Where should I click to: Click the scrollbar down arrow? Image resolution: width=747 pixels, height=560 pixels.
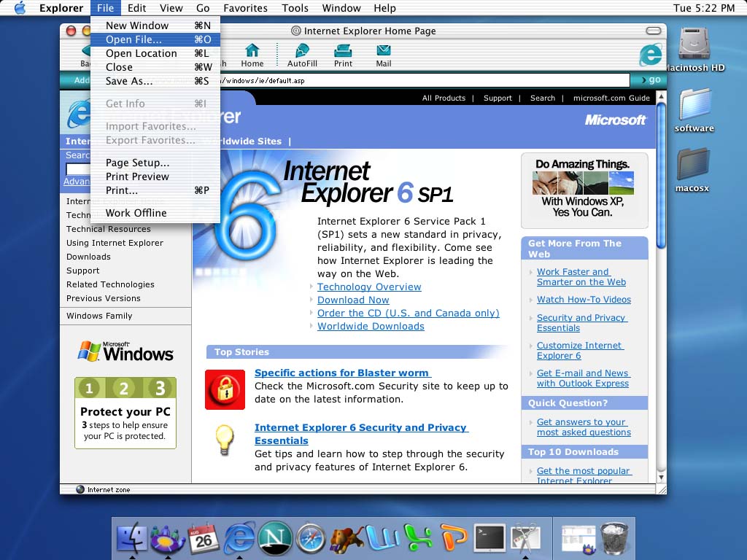[x=661, y=478]
